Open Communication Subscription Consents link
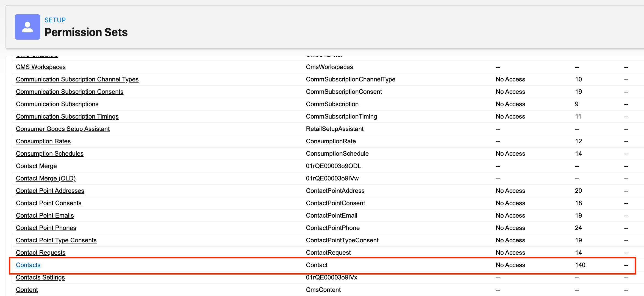Image resolution: width=644 pixels, height=296 pixels. (70, 92)
